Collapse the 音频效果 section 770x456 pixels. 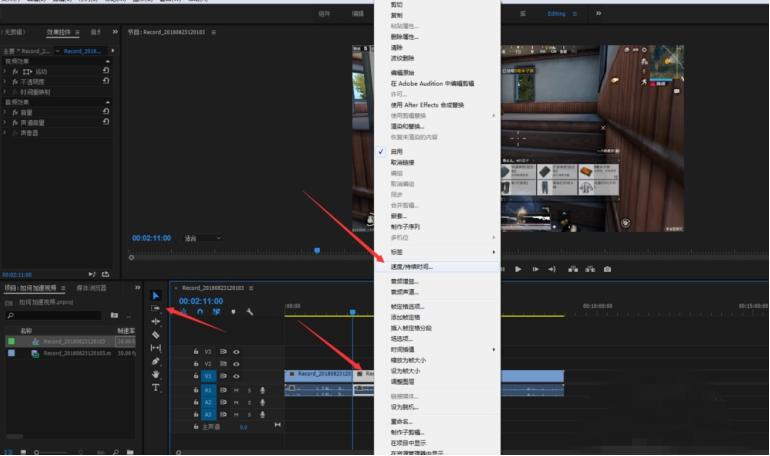click(x=108, y=102)
